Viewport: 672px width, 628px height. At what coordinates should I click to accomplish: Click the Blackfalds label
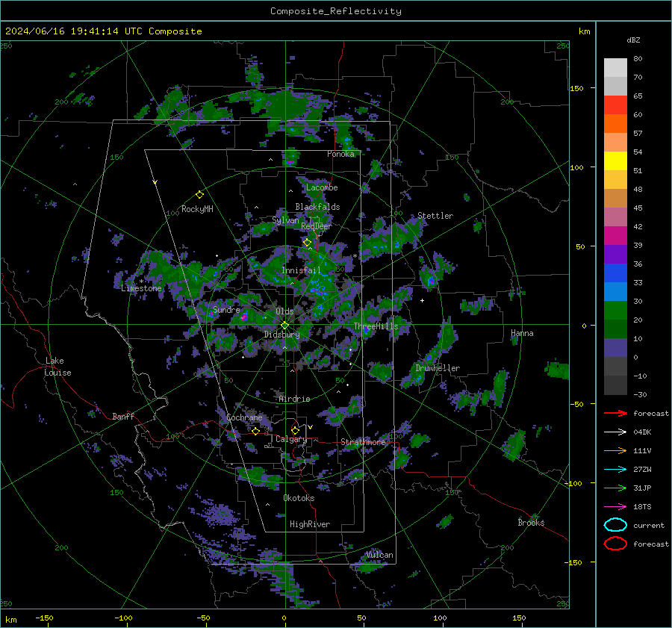point(317,207)
